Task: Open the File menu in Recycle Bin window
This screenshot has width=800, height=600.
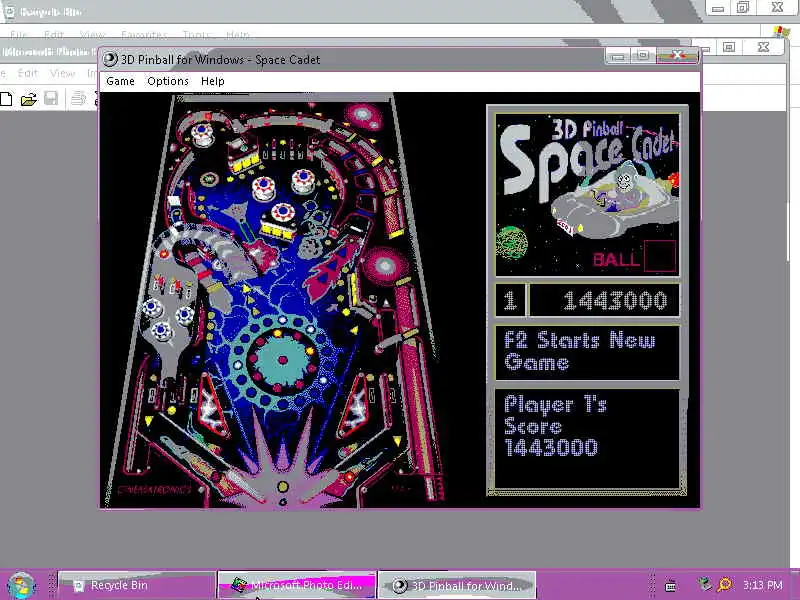Action: point(18,35)
